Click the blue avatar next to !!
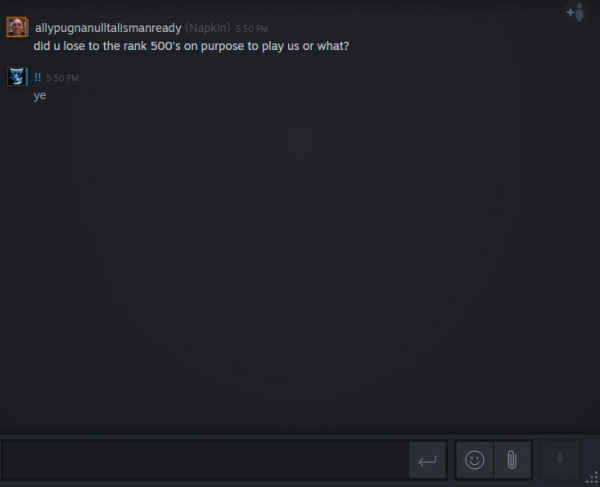Viewport: 600px width, 487px height. pos(17,77)
